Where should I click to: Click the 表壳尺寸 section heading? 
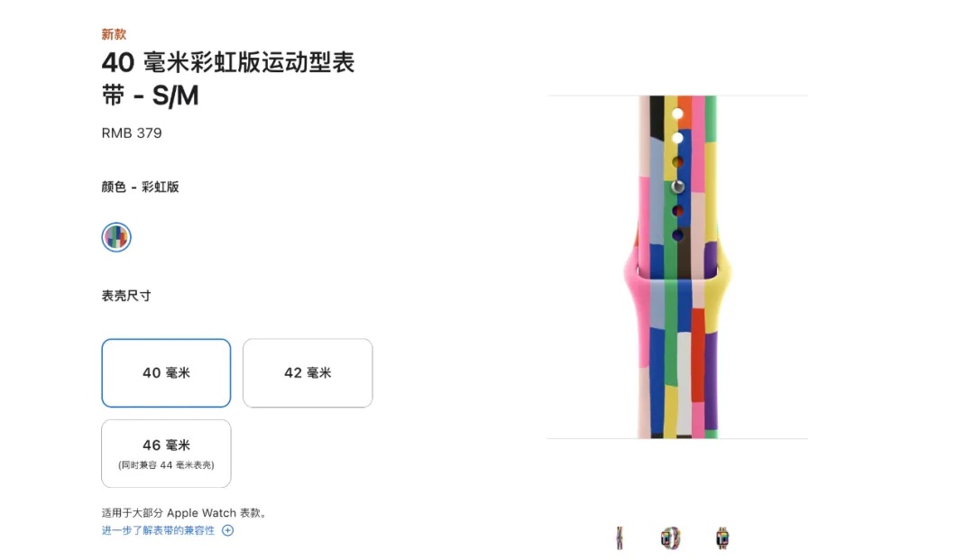[126, 296]
